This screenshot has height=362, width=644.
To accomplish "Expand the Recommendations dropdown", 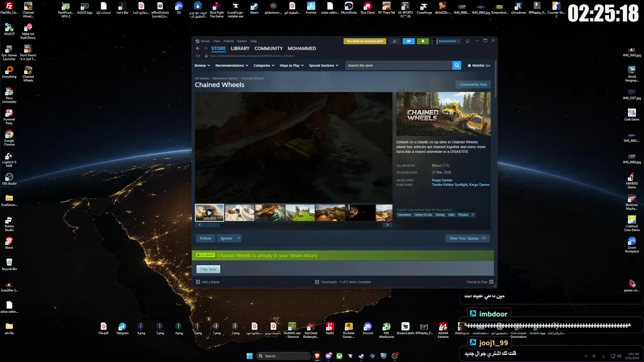I will (x=231, y=65).
